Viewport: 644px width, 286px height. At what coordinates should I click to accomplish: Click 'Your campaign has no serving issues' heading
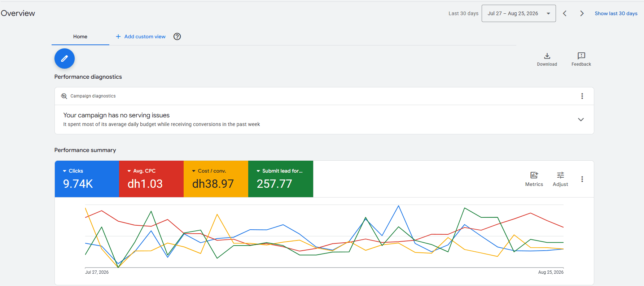(116, 115)
